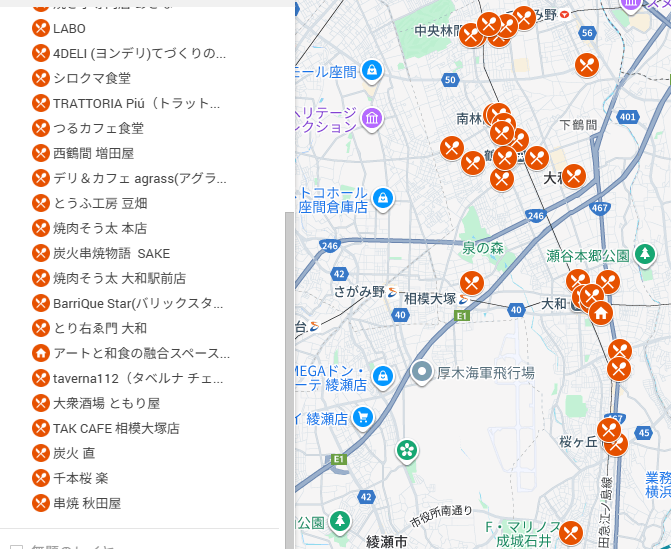
Task: Select the house marker near 大和 station
Action: [601, 313]
